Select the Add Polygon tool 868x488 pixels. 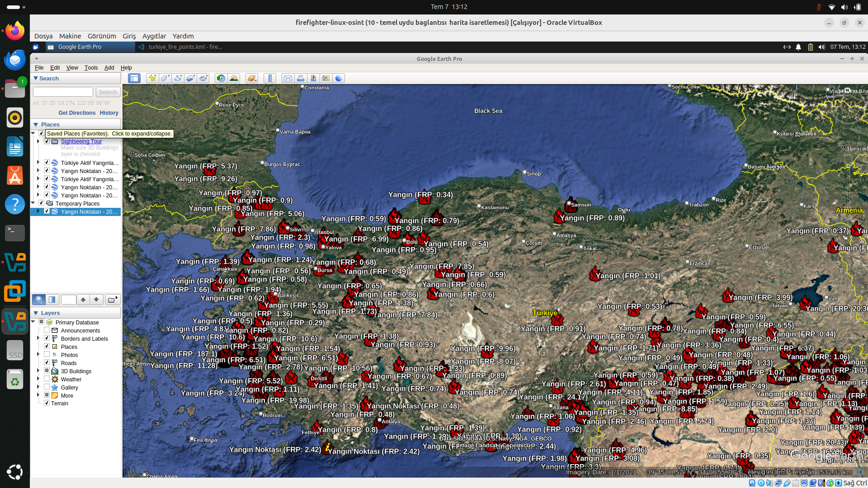pyautogui.click(x=165, y=78)
